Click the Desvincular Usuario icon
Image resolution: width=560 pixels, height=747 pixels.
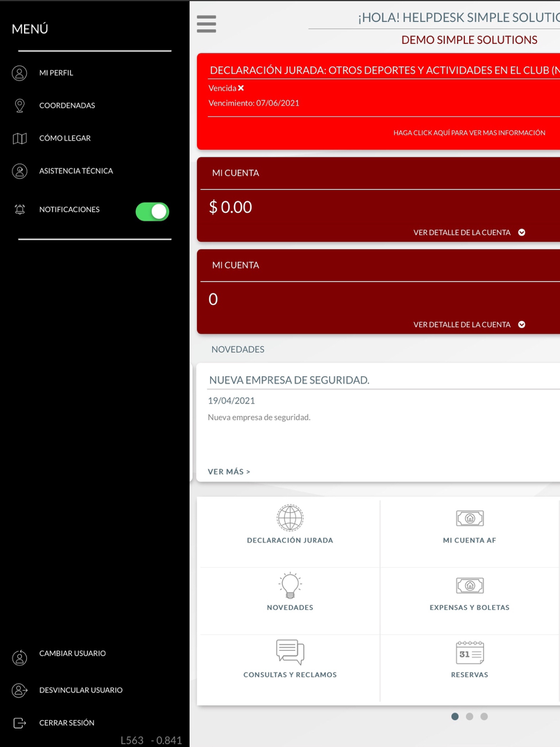point(20,690)
